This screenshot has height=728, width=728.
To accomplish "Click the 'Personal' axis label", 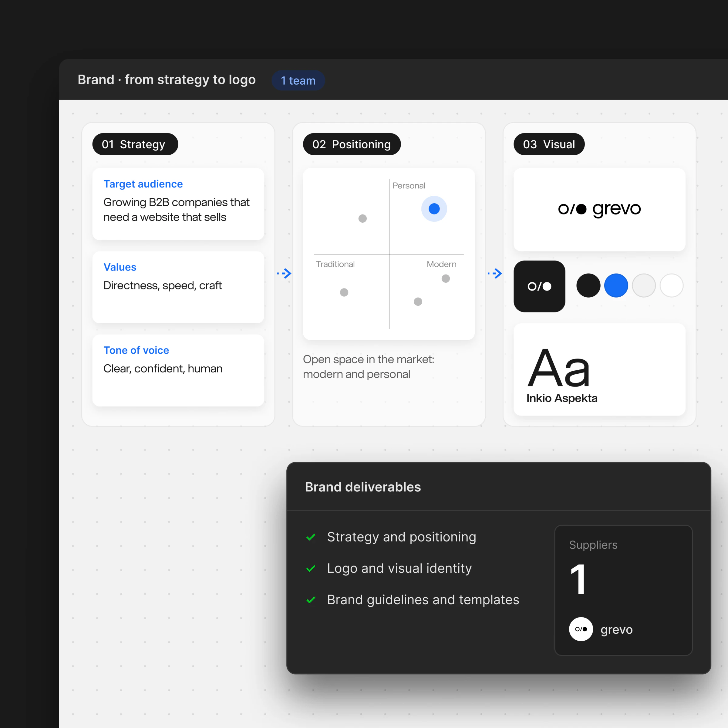I will (x=409, y=185).
